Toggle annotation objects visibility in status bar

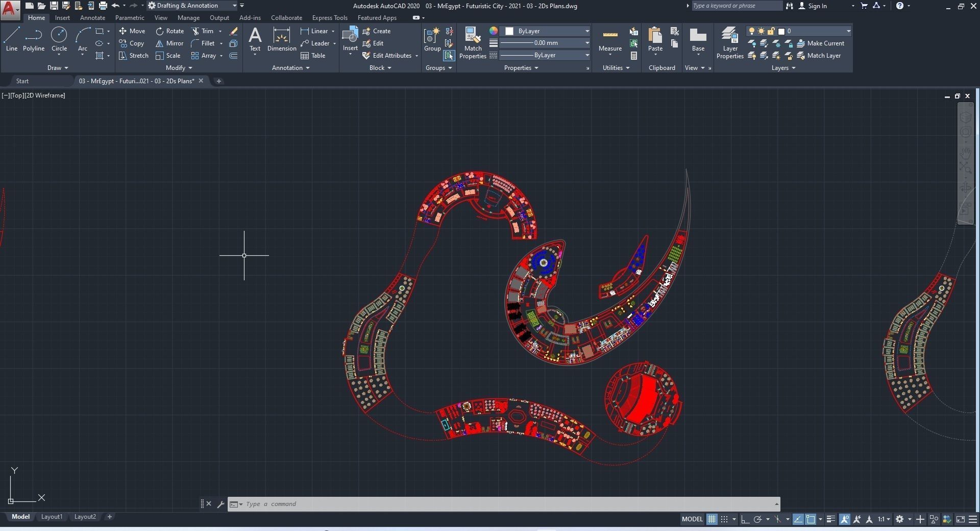coord(845,519)
